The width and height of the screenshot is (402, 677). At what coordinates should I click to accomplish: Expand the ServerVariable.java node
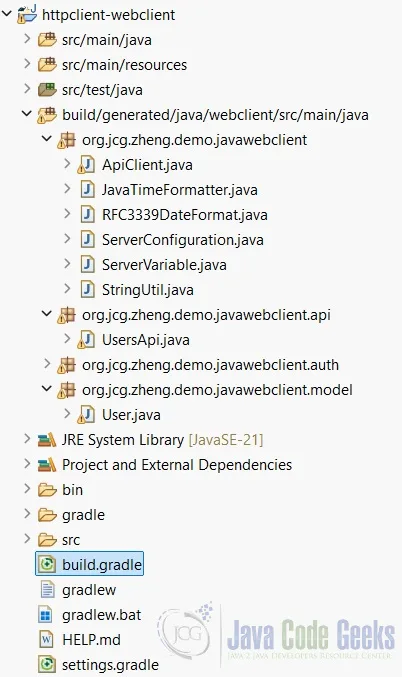[67, 265]
